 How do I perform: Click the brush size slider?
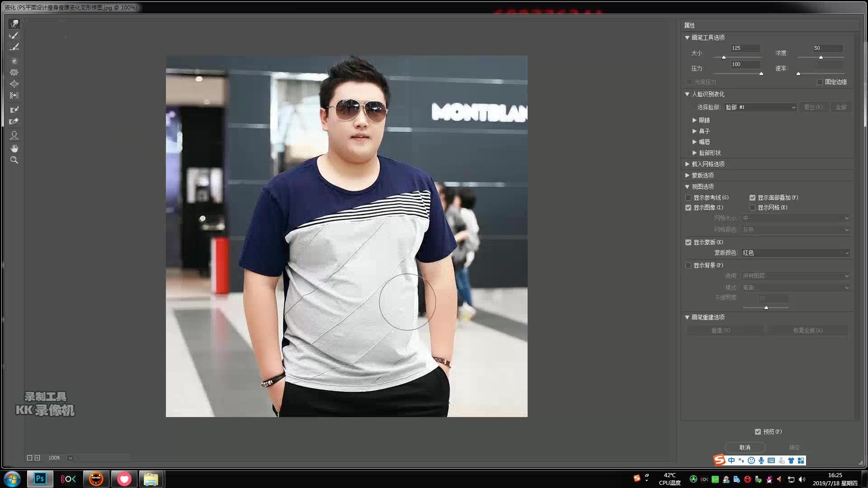pos(737,57)
